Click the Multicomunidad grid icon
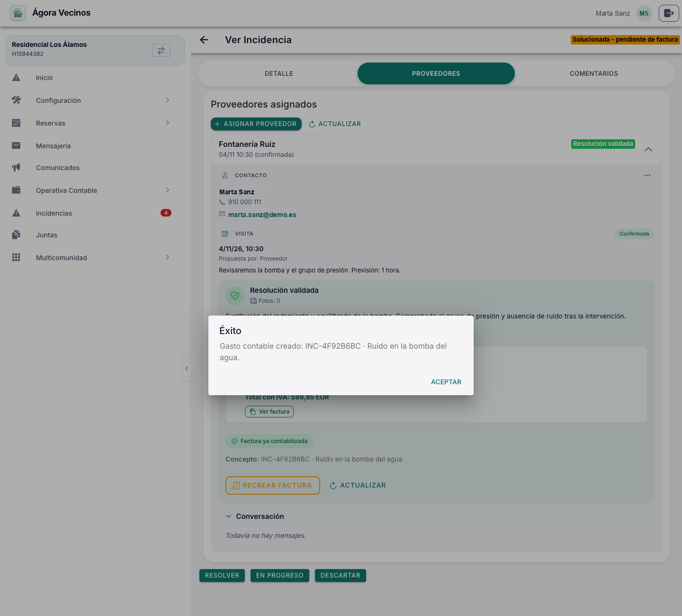The height and width of the screenshot is (616, 682). click(16, 258)
